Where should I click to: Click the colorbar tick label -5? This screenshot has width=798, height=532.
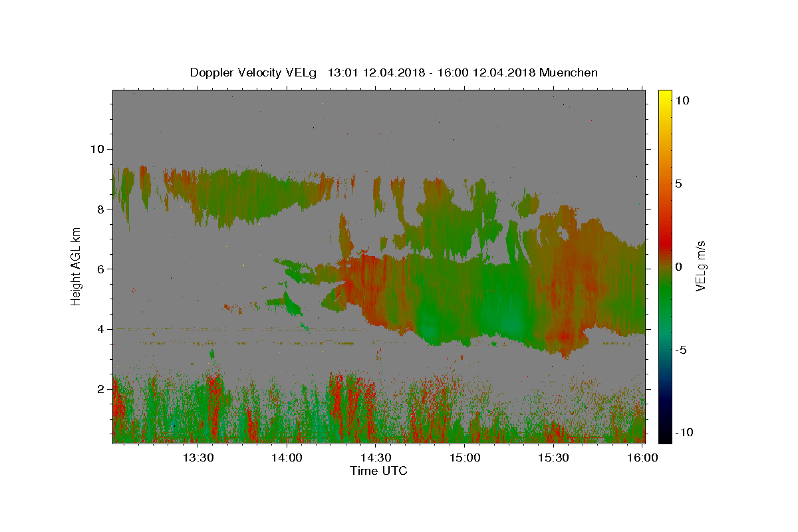coord(681,349)
